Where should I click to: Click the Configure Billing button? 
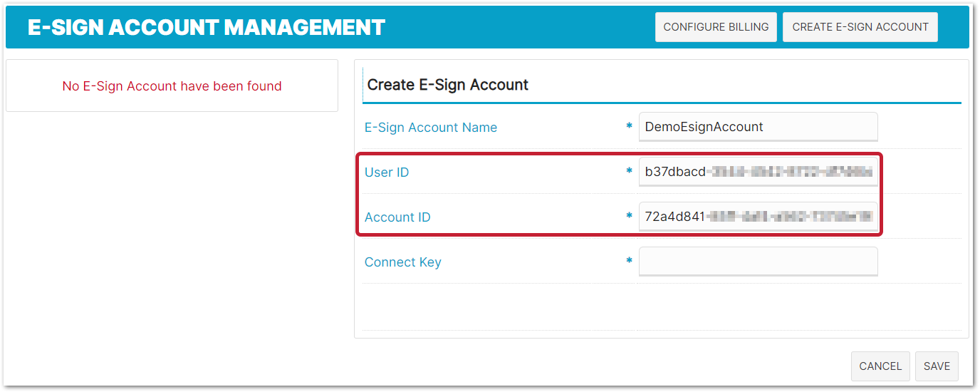click(x=716, y=27)
